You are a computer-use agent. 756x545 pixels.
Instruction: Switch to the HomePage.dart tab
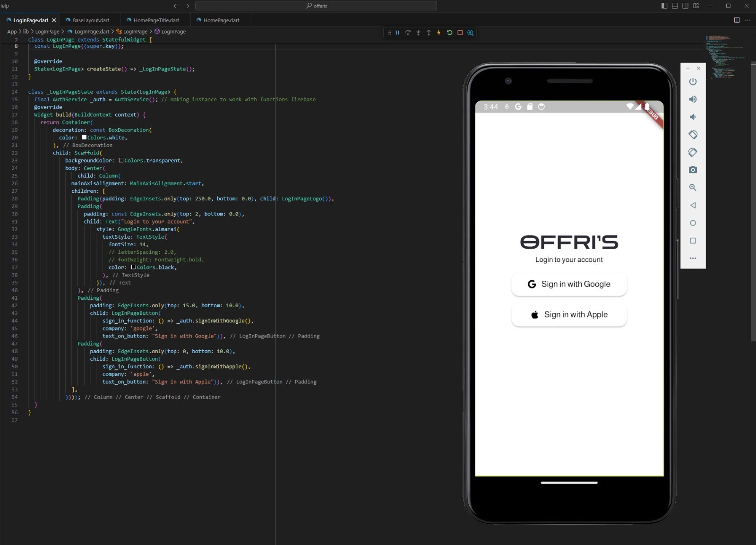[221, 20]
